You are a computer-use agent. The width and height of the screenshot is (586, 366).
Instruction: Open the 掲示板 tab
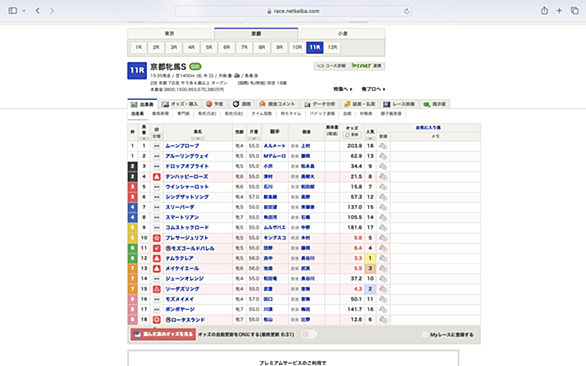click(435, 104)
